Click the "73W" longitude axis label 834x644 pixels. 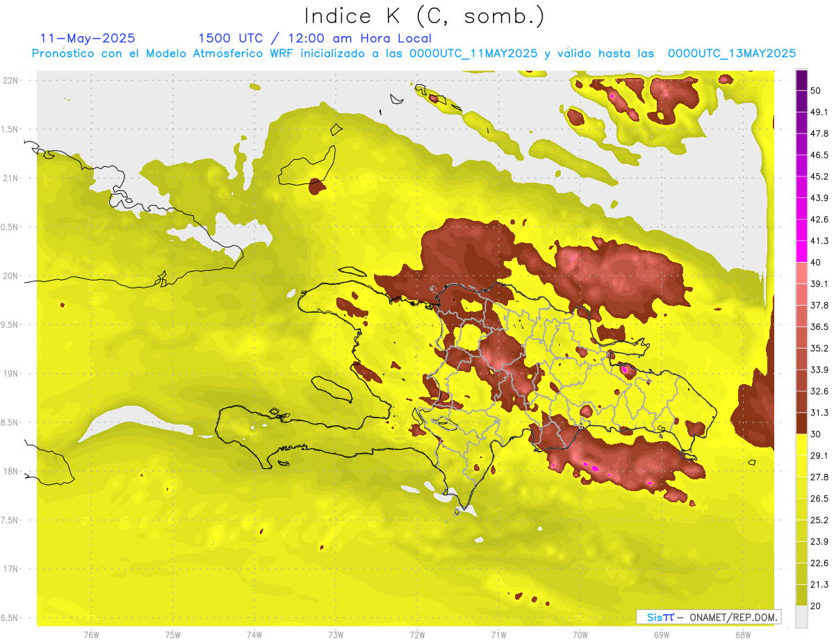click(336, 634)
